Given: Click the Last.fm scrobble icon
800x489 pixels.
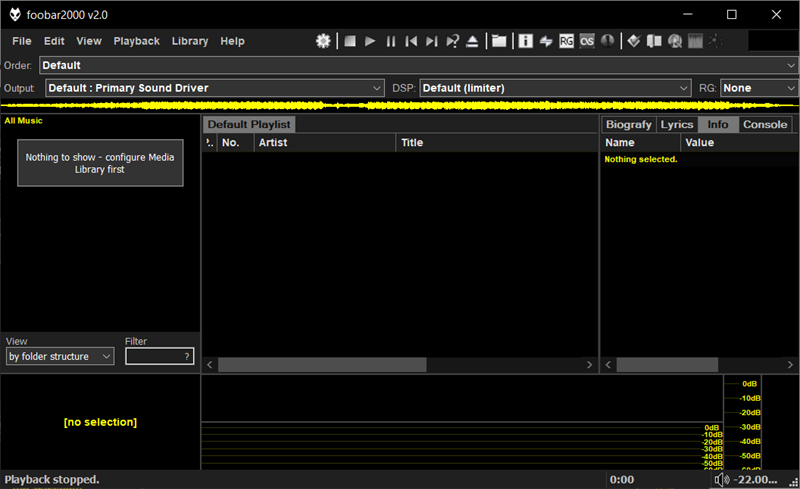Looking at the screenshot, I should (x=587, y=41).
